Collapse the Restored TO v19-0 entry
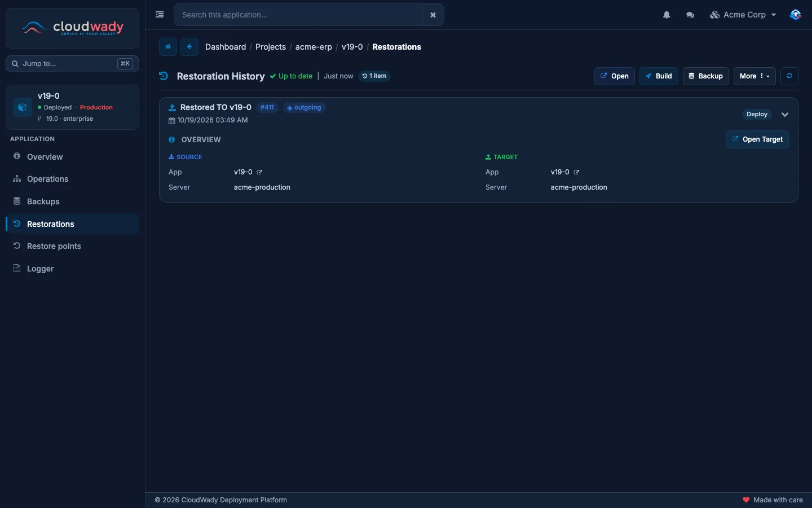This screenshot has width=812, height=508. 785,115
